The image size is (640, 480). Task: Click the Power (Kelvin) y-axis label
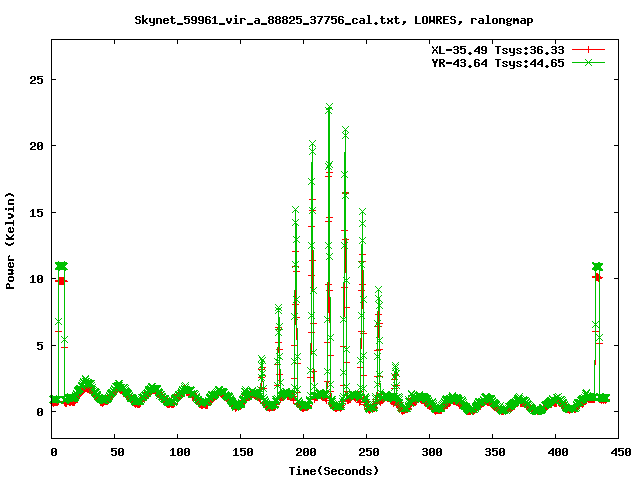10,241
